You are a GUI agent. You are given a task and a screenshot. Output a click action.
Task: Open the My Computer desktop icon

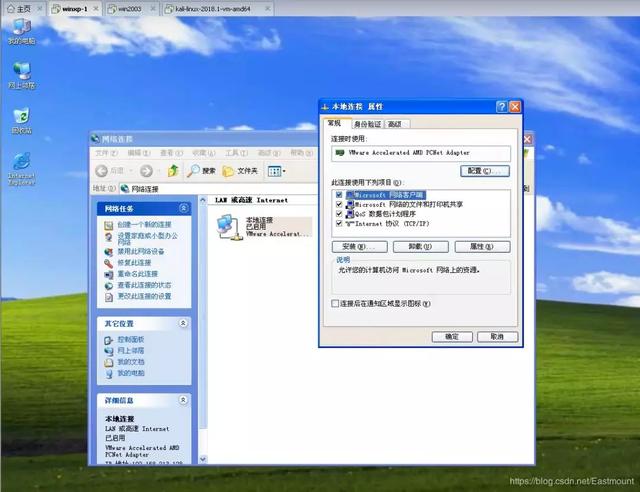click(x=21, y=29)
